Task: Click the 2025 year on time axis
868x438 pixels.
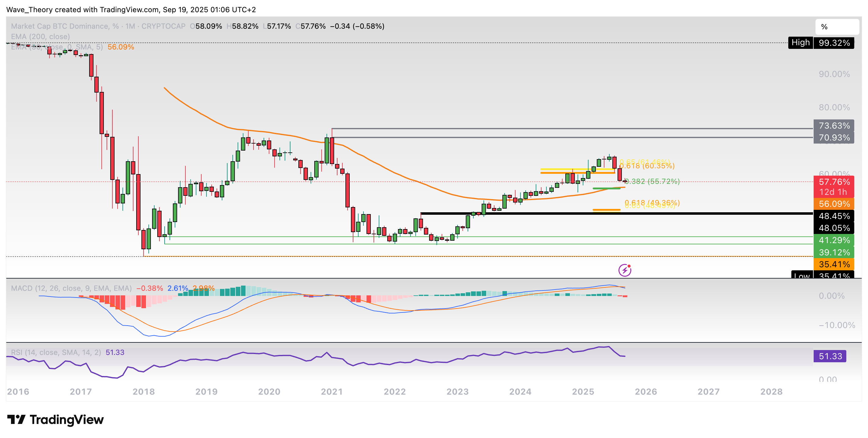Action: click(x=583, y=392)
